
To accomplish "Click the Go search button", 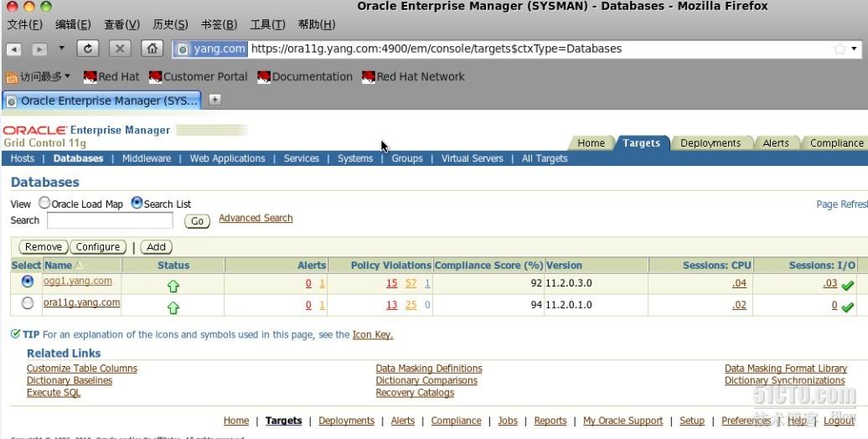I will coord(197,221).
